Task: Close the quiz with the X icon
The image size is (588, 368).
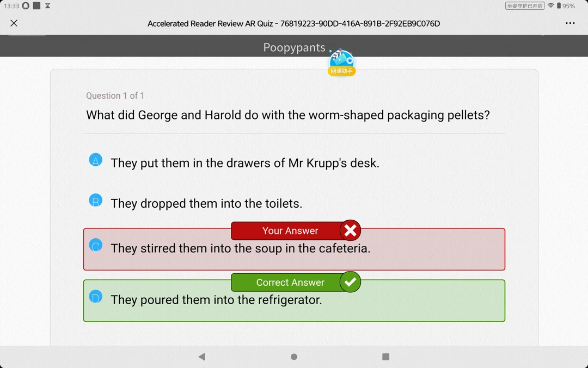Action: tap(14, 23)
